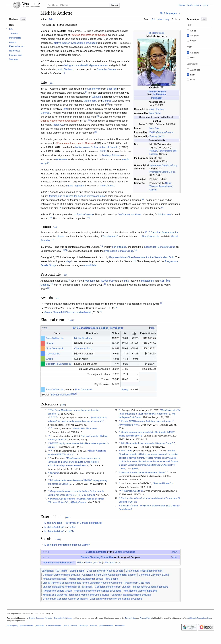Image resolution: width=221 pixels, height=644 pixels.
Task: Click the Powered by MediaWiki badge
Action: [x=206, y=627]
